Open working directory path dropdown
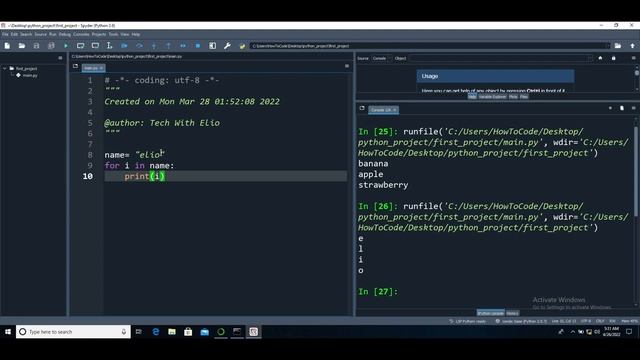 tap(607, 46)
